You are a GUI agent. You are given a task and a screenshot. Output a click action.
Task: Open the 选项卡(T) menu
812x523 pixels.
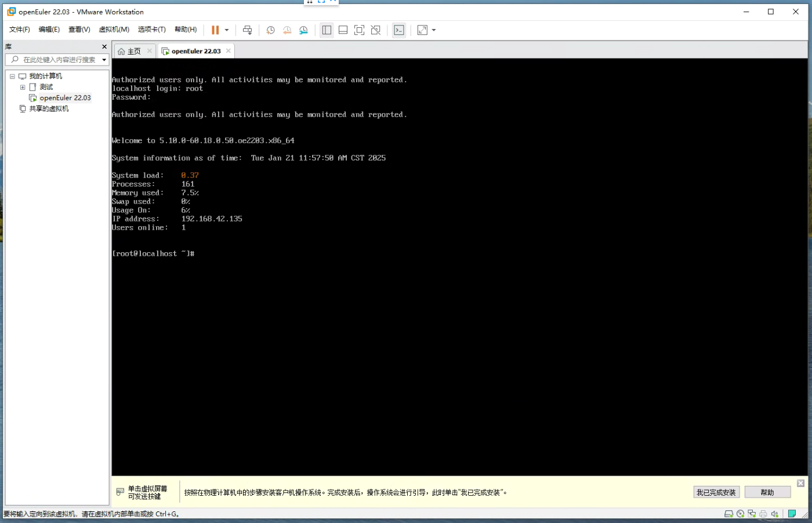[152, 30]
